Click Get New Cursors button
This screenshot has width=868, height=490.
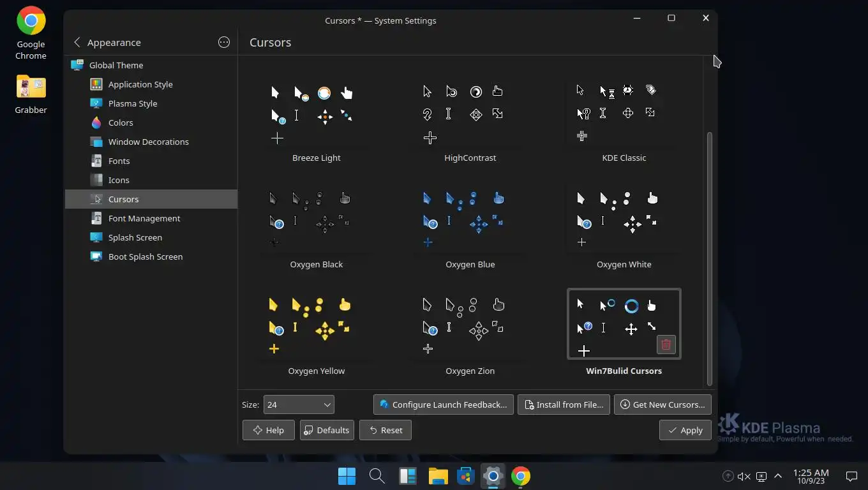tap(662, 405)
